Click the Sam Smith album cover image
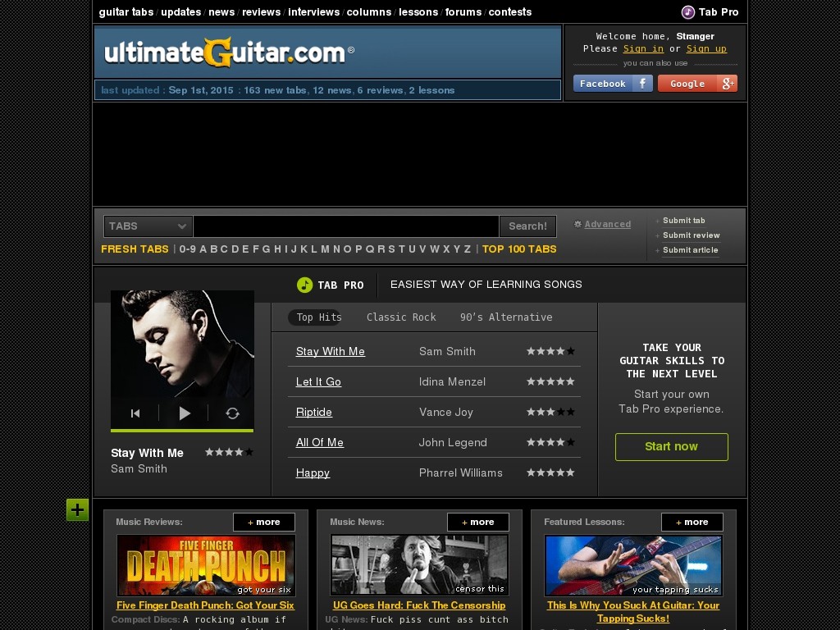The height and width of the screenshot is (630, 840). pos(182,344)
